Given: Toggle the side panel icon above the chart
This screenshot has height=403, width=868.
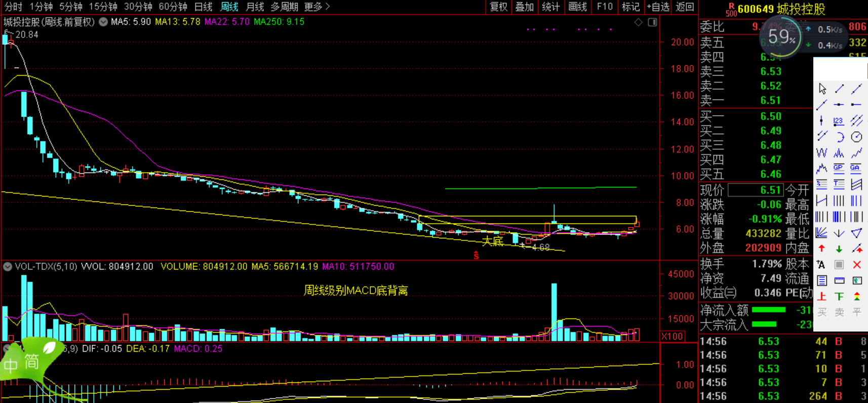Looking at the screenshot, I should click(x=653, y=22).
